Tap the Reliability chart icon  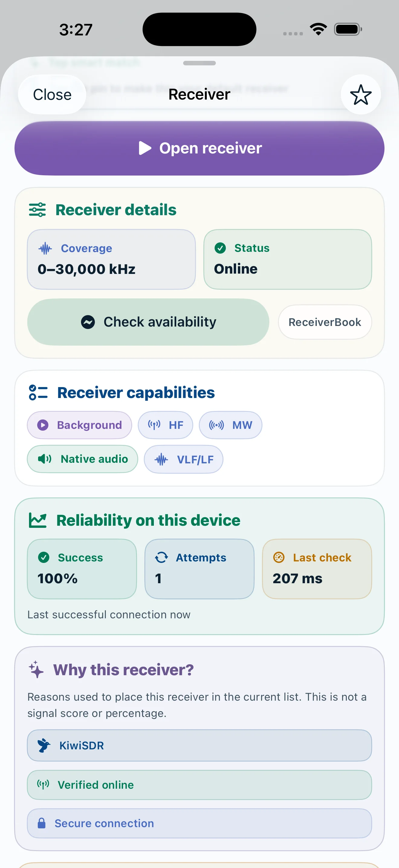point(38,521)
